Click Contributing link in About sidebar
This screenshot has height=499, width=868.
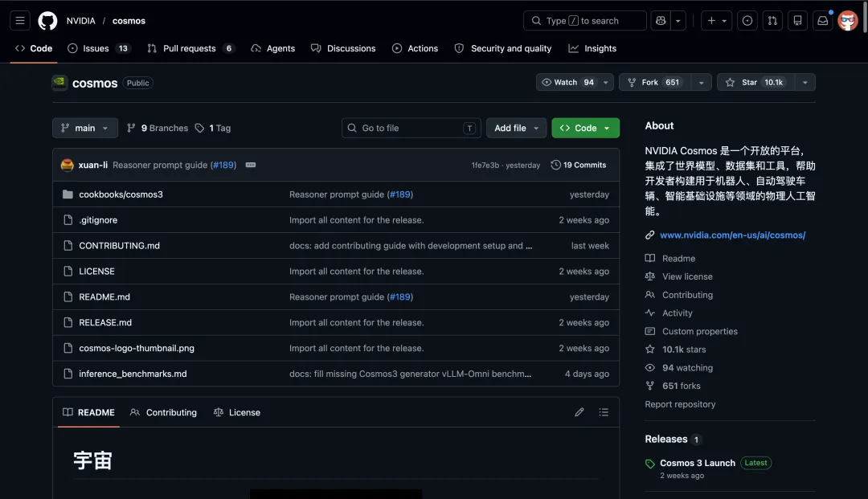pyautogui.click(x=679, y=295)
